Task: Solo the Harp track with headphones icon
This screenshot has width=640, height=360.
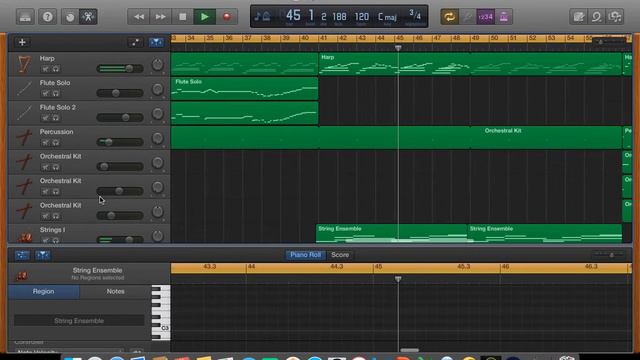Action: click(56, 69)
